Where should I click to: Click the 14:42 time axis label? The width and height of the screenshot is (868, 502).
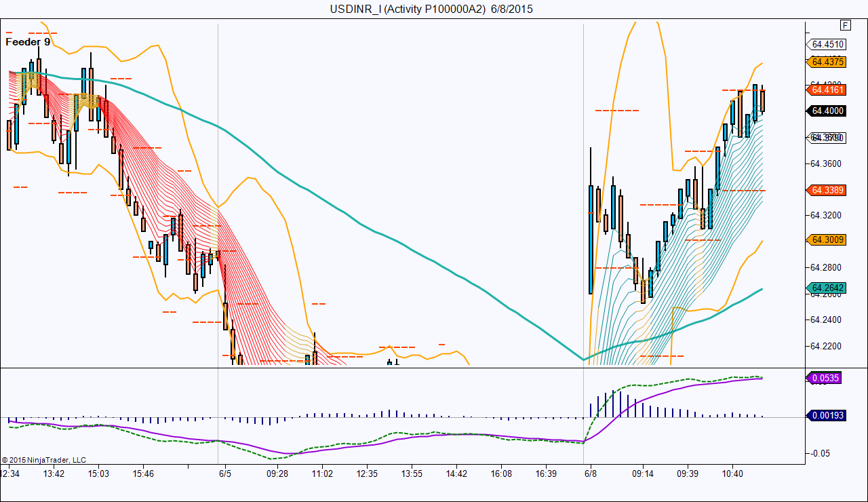456,474
